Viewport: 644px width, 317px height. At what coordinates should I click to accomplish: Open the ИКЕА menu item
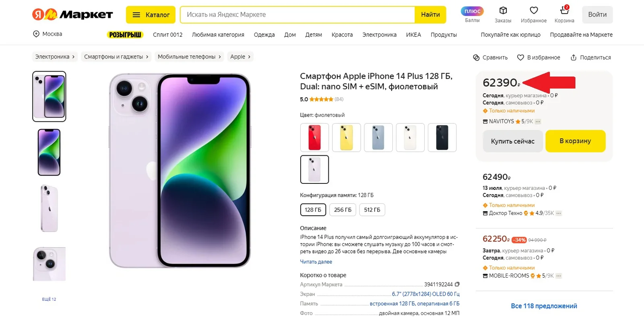tap(413, 35)
